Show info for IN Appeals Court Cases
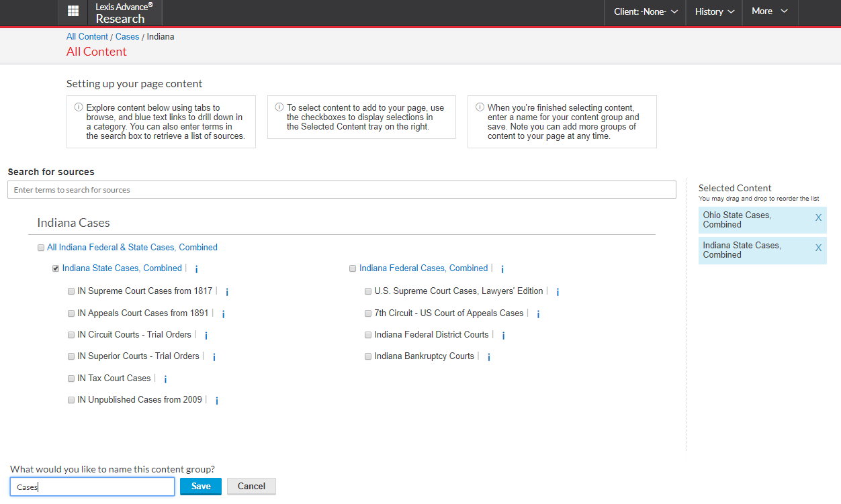Screen dimensions: 841x504 tap(223, 314)
